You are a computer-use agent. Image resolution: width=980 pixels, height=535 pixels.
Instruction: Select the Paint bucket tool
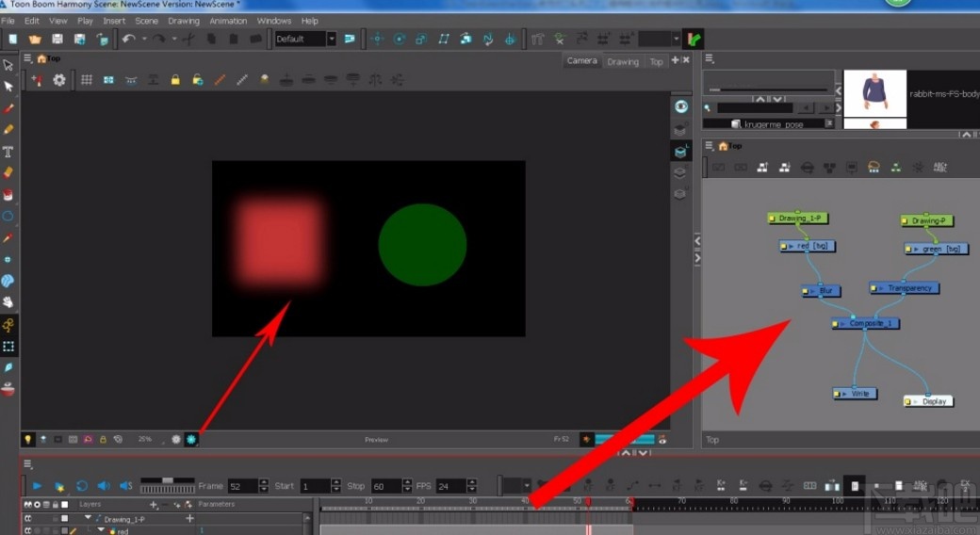tap(8, 194)
